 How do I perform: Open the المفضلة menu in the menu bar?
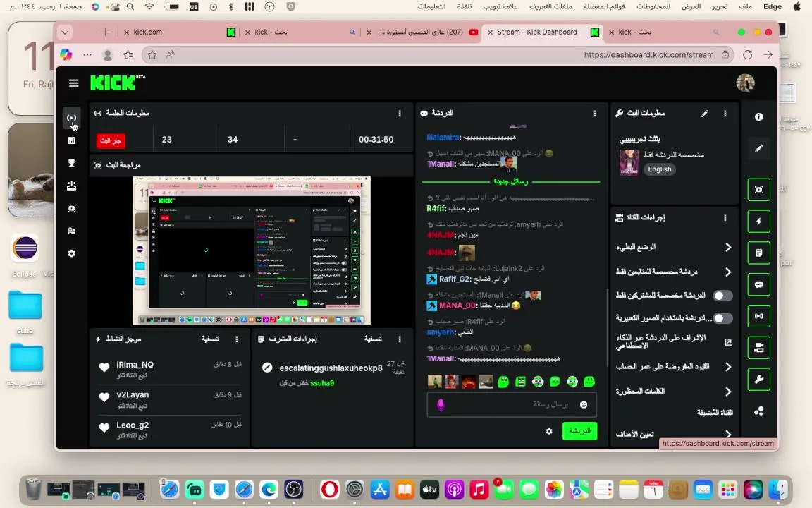pos(604,7)
